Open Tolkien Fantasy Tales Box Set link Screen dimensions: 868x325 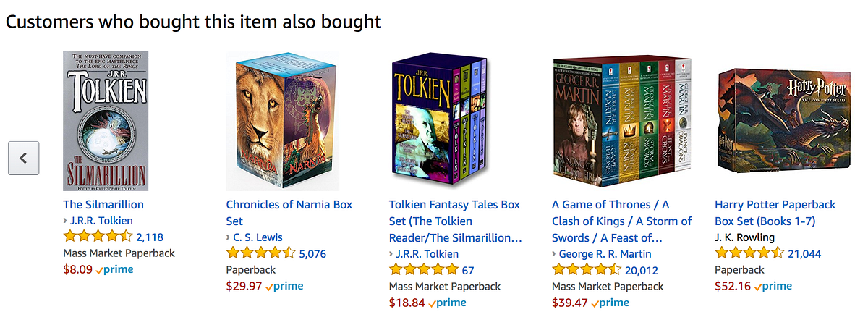(456, 221)
